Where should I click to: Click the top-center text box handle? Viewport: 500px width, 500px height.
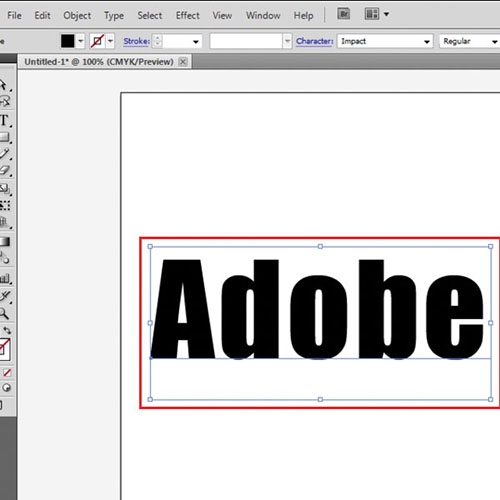320,246
